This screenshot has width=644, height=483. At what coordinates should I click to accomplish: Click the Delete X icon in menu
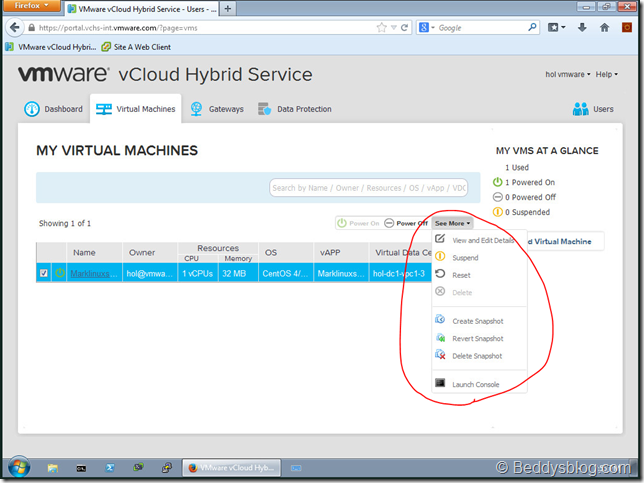[440, 291]
